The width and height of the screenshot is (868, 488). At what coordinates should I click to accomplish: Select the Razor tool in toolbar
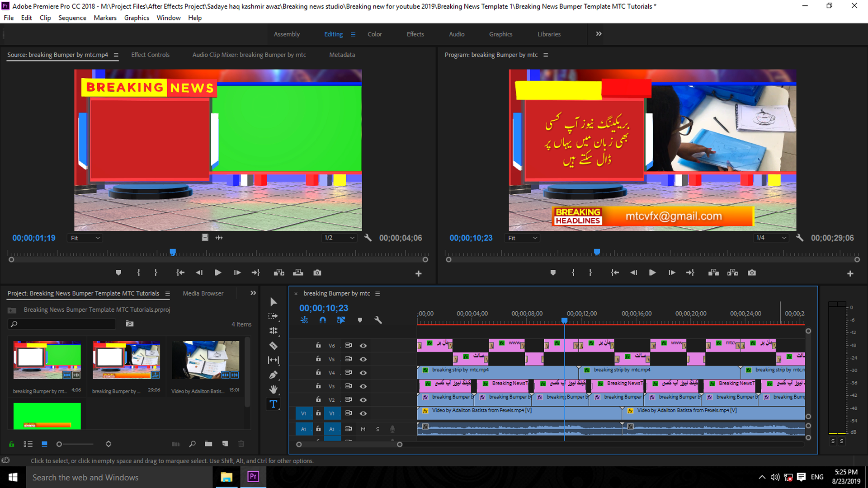coord(273,346)
